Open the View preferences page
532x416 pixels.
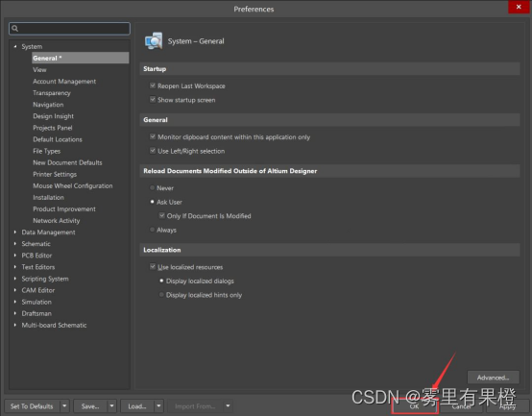point(39,70)
